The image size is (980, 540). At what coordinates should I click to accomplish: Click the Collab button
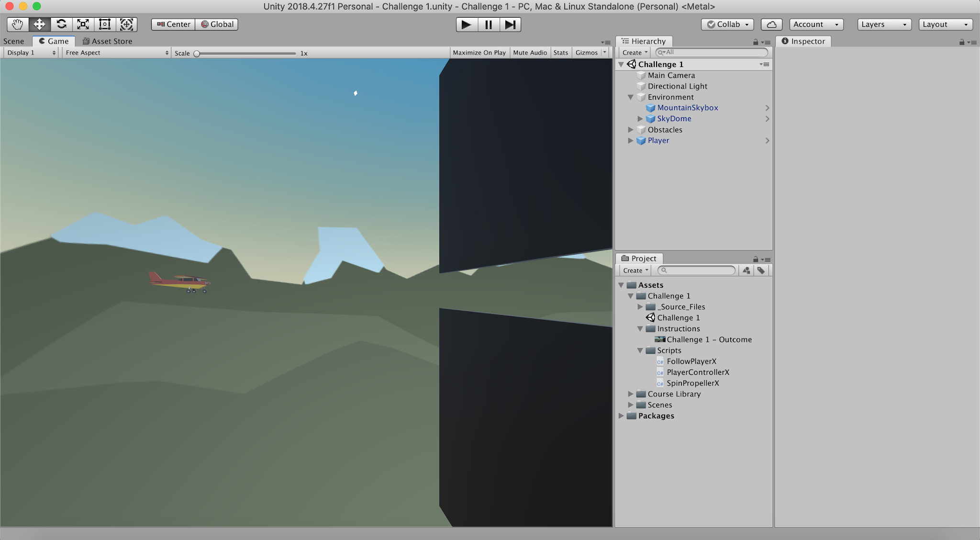coord(727,24)
